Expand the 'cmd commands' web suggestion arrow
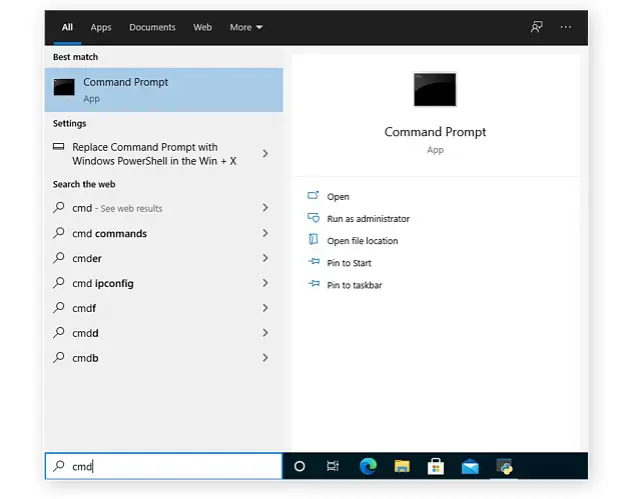The image size is (636, 499). (265, 233)
